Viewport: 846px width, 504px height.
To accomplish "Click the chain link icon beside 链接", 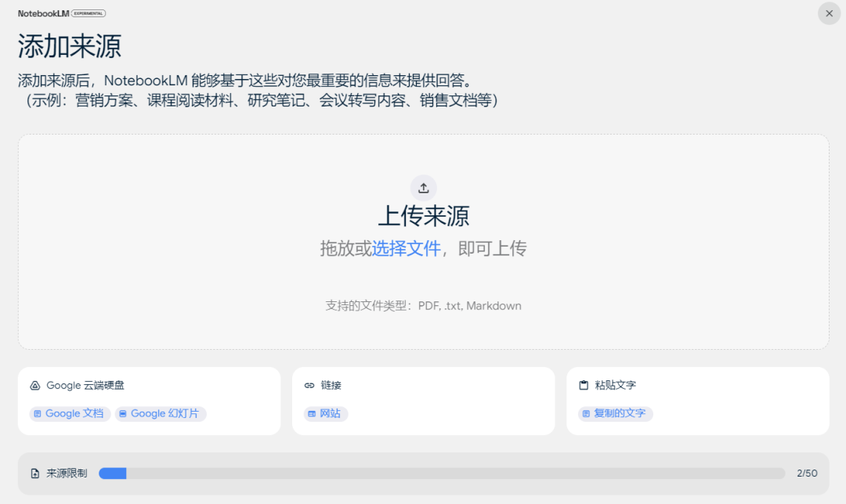I will point(309,386).
